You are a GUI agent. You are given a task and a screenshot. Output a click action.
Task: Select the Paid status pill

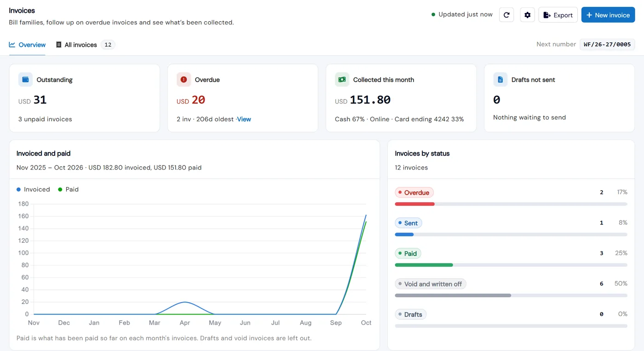(408, 253)
